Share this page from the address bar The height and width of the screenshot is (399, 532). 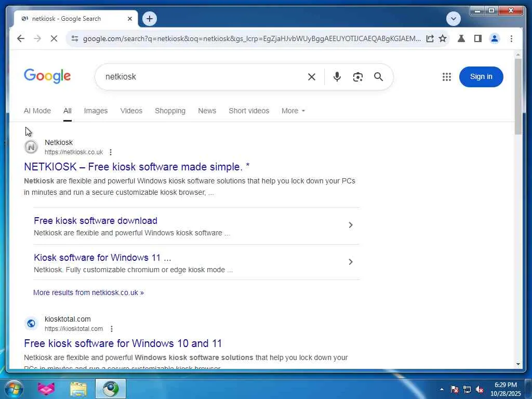(430, 38)
